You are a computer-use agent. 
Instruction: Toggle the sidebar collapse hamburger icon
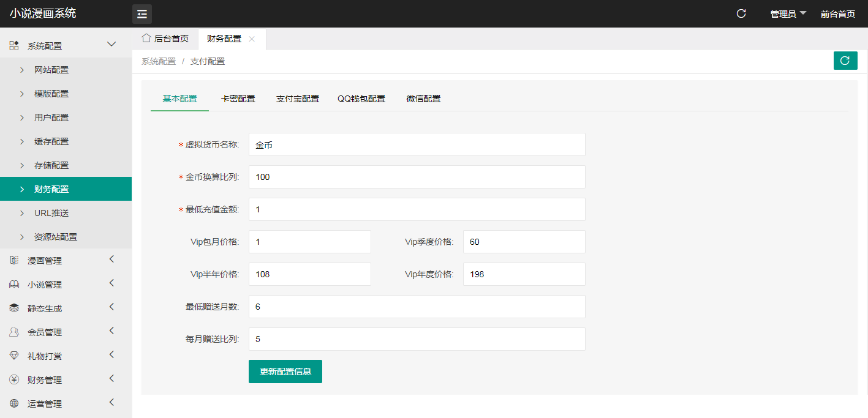(142, 13)
